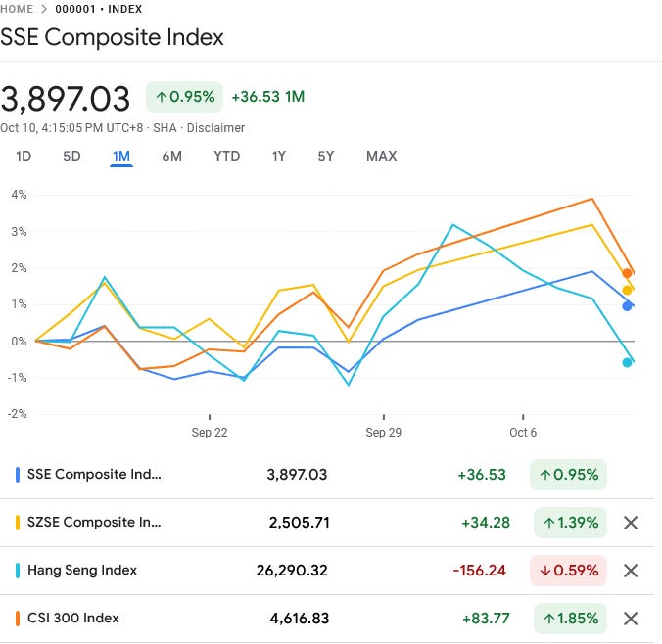The width and height of the screenshot is (662, 644).
Task: Click the orange endpoint dot on chart
Action: tap(627, 273)
